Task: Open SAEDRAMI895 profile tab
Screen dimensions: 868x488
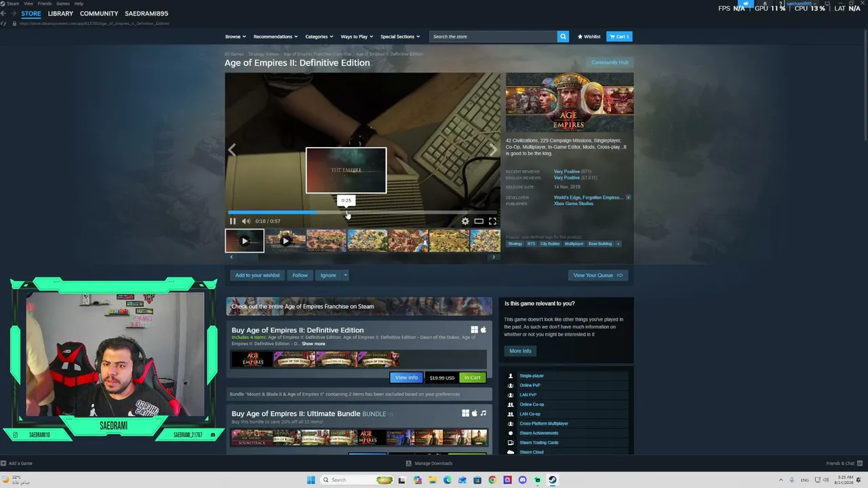Action: [x=146, y=14]
